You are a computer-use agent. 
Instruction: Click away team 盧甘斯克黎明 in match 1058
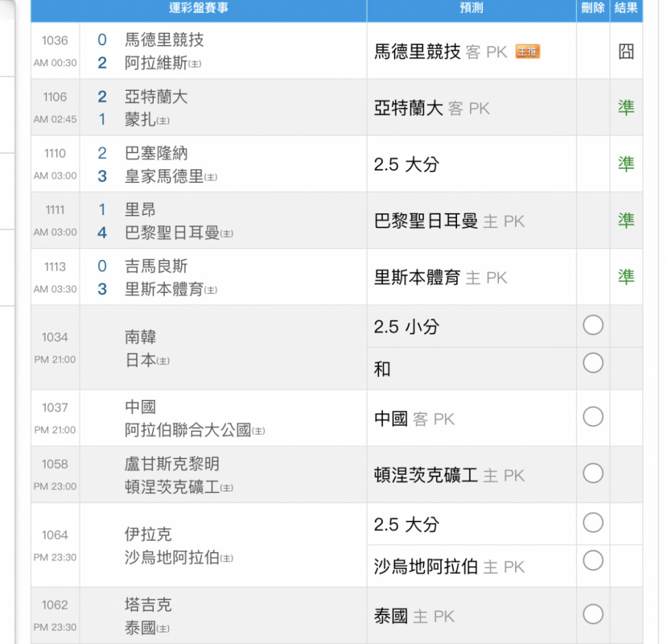point(172,464)
